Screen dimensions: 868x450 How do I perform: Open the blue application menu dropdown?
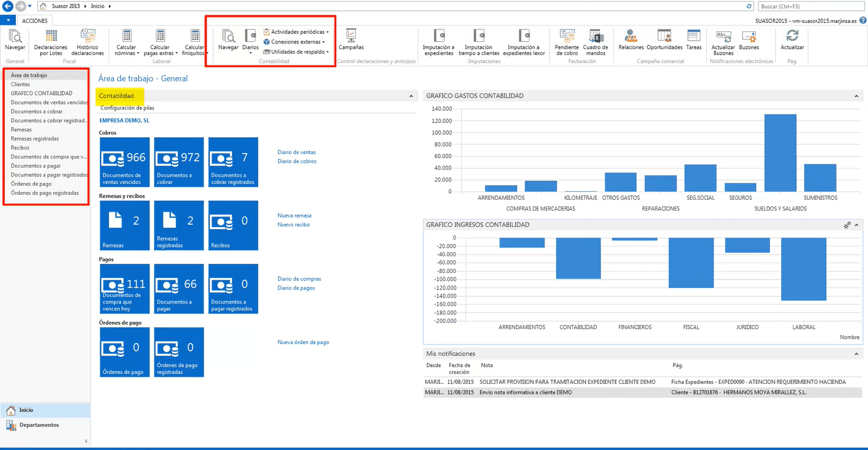point(8,20)
